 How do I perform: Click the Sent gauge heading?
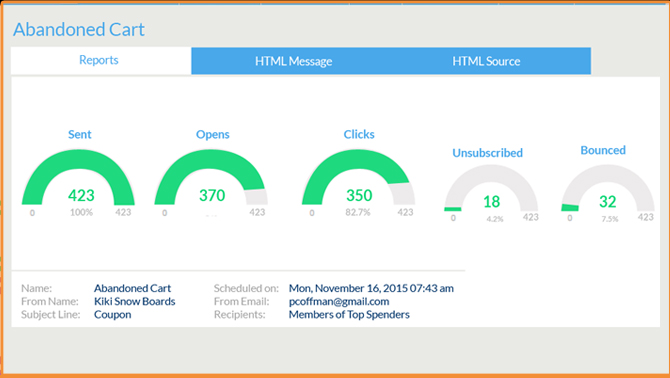pyautogui.click(x=80, y=135)
